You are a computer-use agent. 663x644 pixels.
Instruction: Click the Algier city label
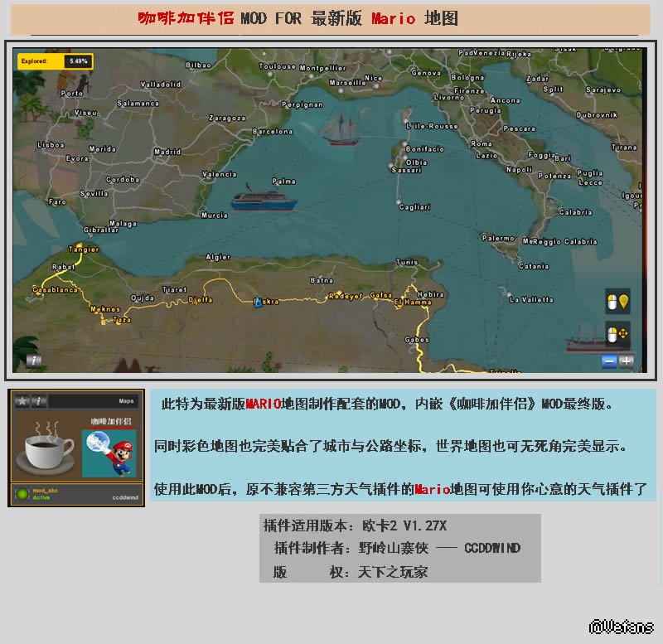(218, 257)
